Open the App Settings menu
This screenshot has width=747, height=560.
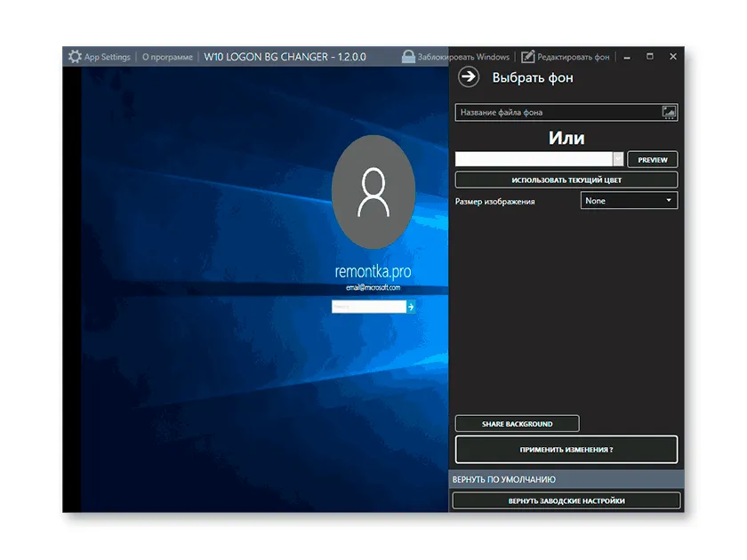coord(107,57)
